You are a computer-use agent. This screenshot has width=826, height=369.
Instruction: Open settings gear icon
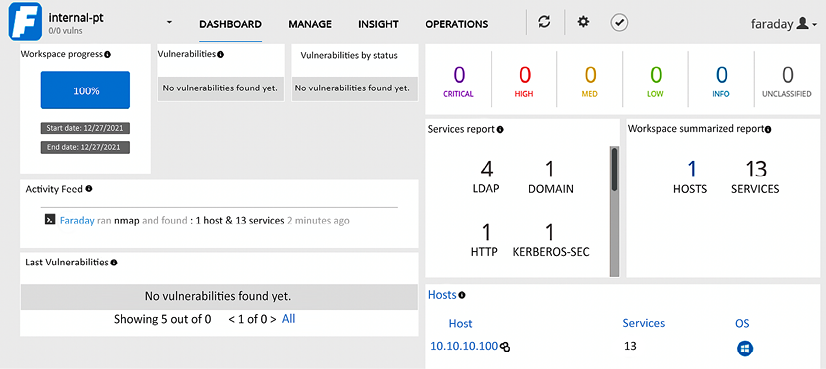point(583,22)
